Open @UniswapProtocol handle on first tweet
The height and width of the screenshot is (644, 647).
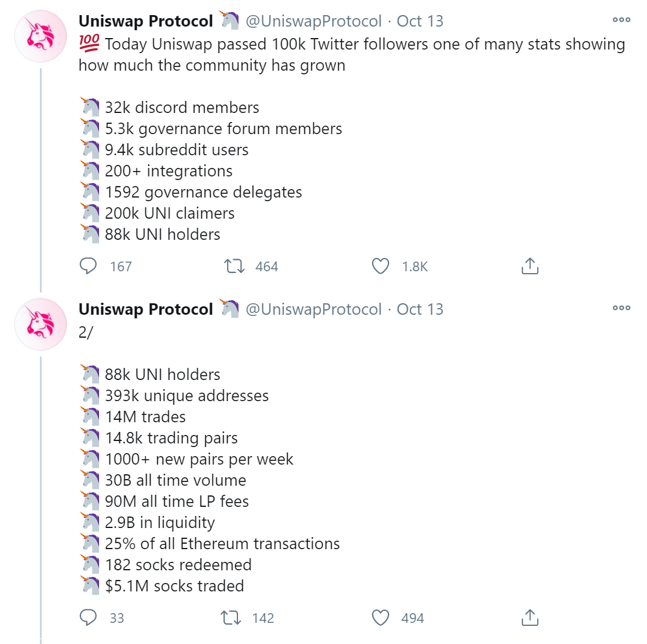(x=314, y=21)
